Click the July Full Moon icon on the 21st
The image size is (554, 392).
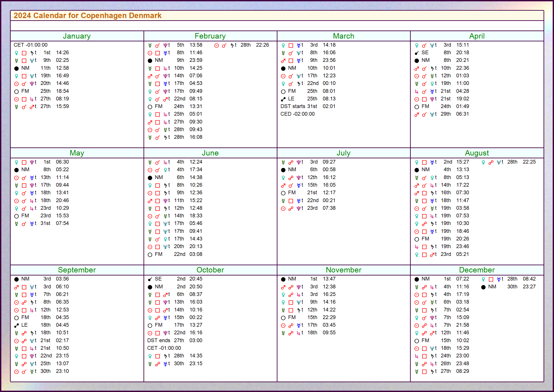coord(283,193)
